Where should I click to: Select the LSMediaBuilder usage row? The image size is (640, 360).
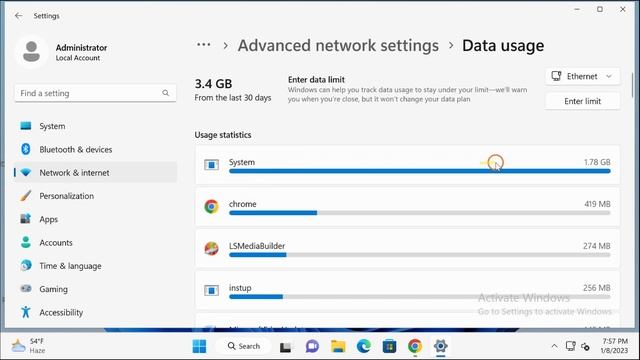(407, 249)
